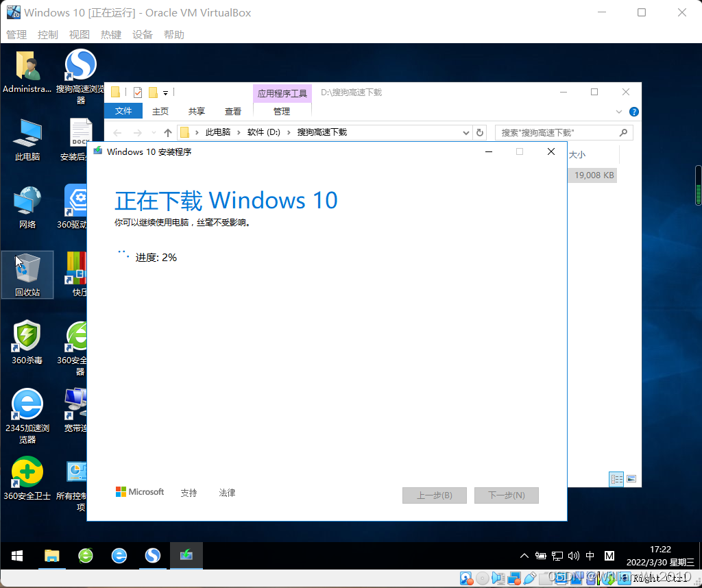Select the 搜狗高速浏览器 desktop shortcut
702x588 pixels.
(x=81, y=77)
